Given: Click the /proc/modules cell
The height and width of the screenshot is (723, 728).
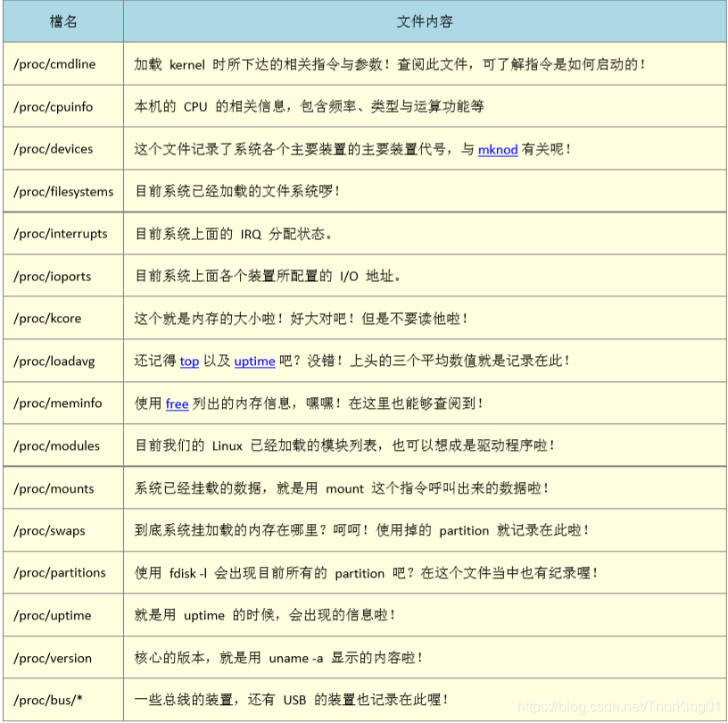Looking at the screenshot, I should click(x=63, y=445).
